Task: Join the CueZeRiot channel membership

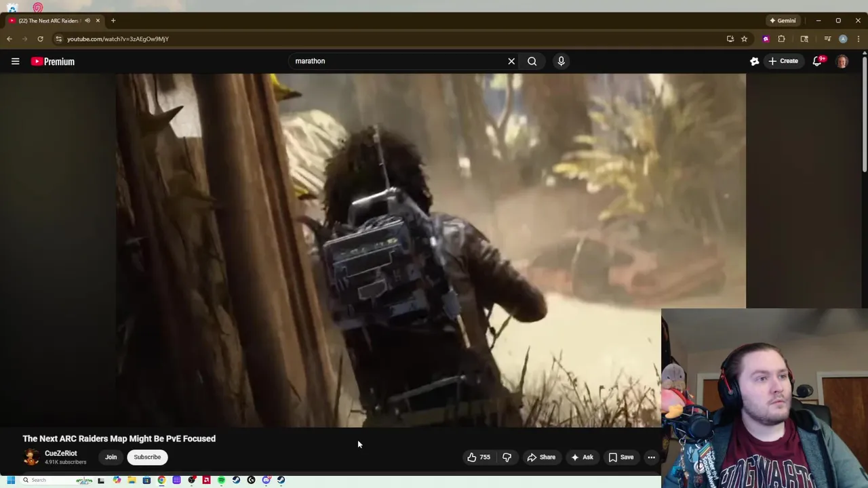Action: click(111, 457)
